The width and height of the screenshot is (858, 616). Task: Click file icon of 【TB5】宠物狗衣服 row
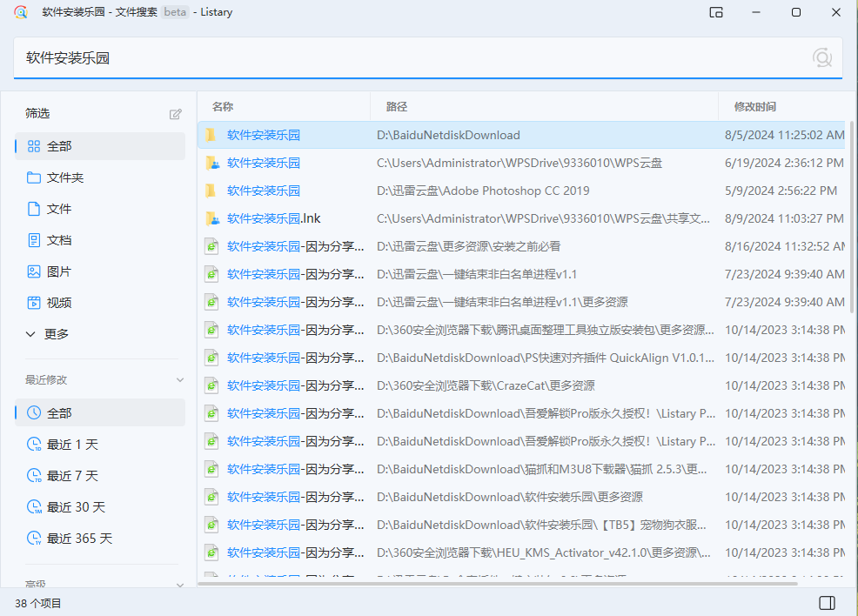point(211,526)
